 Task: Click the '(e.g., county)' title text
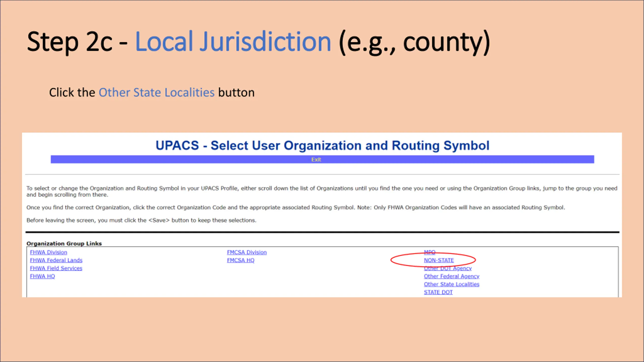coord(414,41)
